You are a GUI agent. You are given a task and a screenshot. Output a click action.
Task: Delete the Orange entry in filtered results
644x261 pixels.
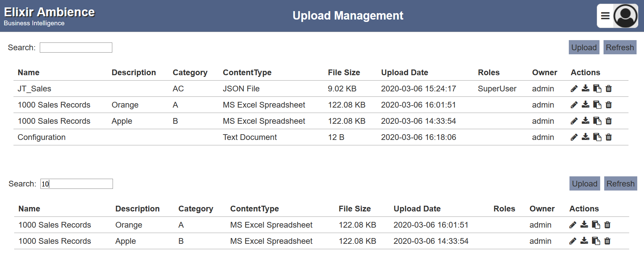pos(607,225)
